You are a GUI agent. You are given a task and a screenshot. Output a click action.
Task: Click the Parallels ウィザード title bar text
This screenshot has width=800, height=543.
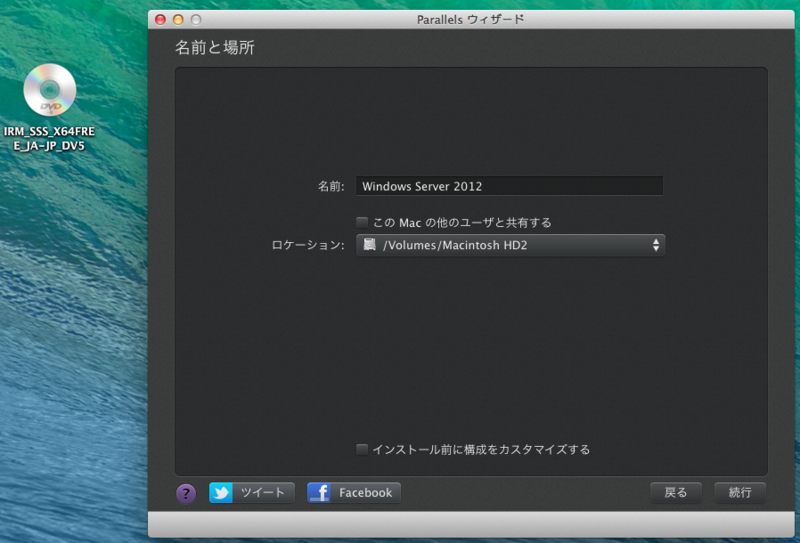pyautogui.click(x=470, y=19)
